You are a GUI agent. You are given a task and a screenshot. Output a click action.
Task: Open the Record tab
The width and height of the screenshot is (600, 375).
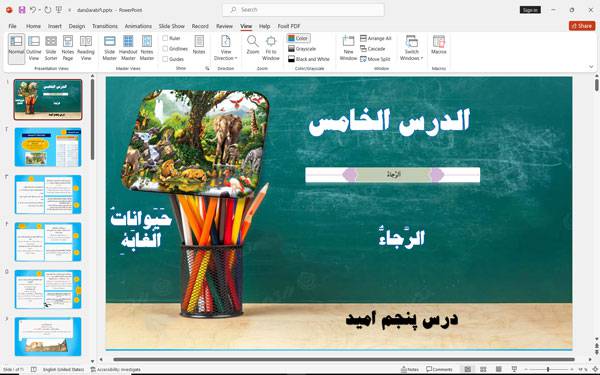click(x=200, y=26)
